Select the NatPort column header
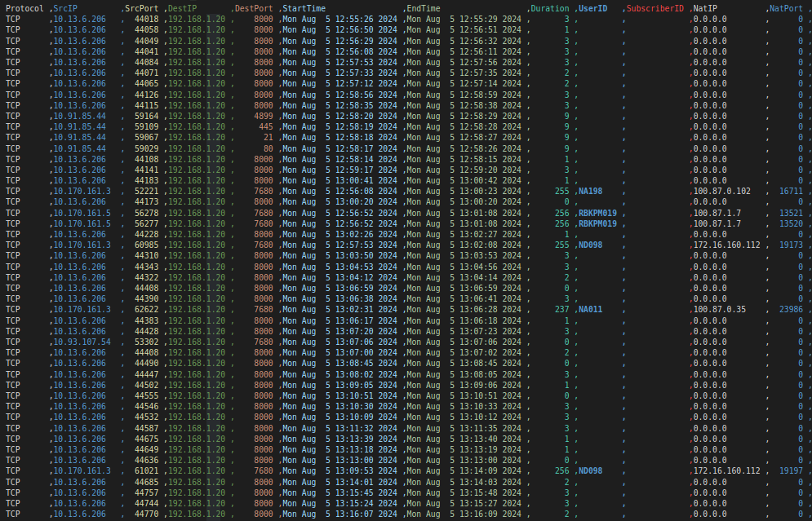 (x=786, y=8)
